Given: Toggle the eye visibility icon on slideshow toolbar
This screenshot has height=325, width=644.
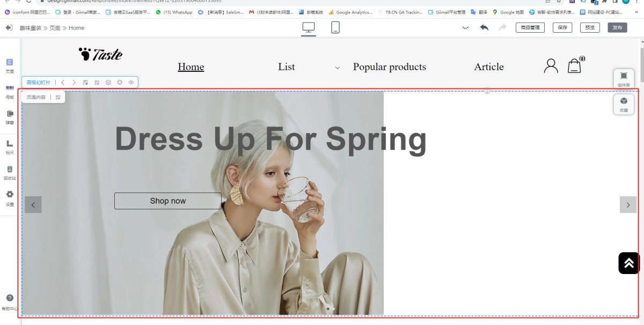Looking at the screenshot, I should pyautogui.click(x=131, y=83).
